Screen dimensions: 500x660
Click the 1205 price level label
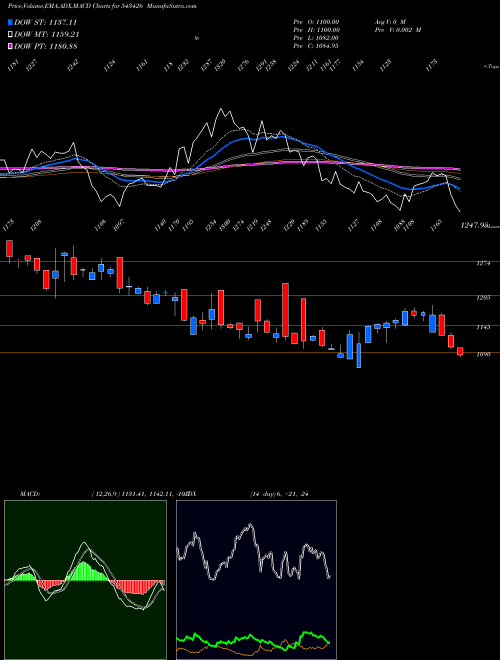tap(483, 298)
